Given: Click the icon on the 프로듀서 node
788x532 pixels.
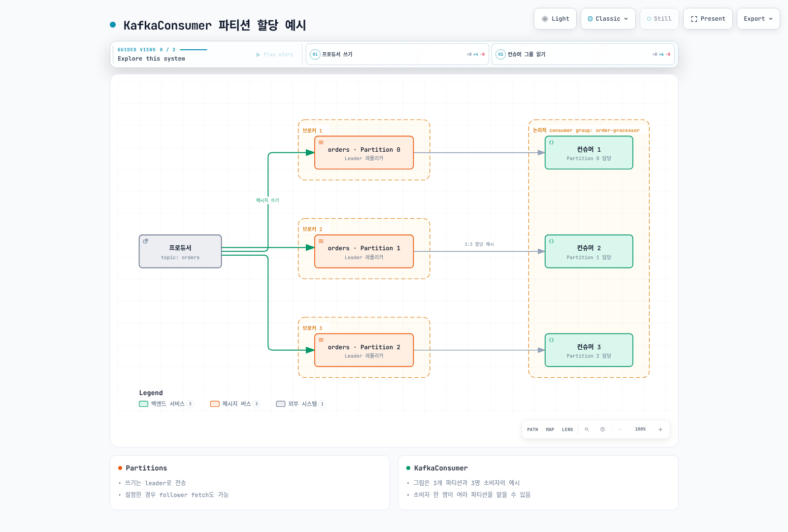Looking at the screenshot, I should (x=145, y=241).
